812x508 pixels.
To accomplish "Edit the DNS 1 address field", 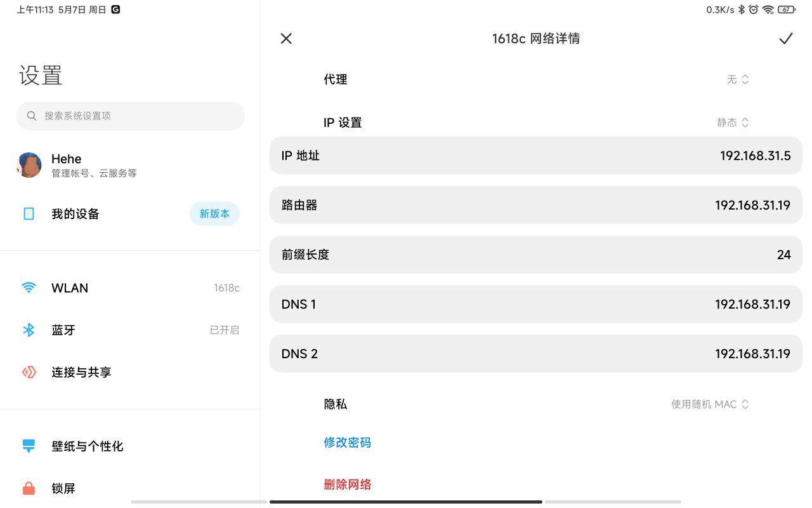I will (x=752, y=304).
